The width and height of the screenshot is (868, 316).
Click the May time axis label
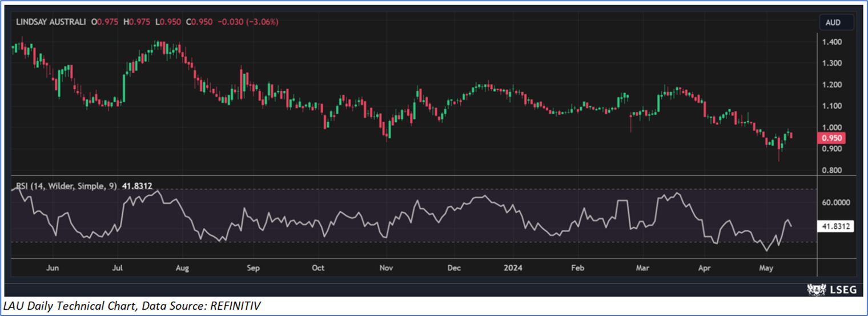(766, 267)
